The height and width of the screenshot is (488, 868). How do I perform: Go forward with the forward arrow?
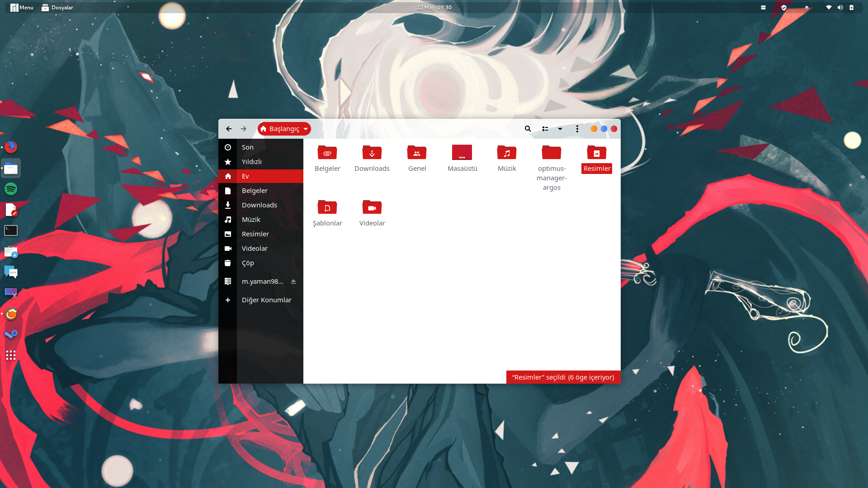click(x=244, y=129)
